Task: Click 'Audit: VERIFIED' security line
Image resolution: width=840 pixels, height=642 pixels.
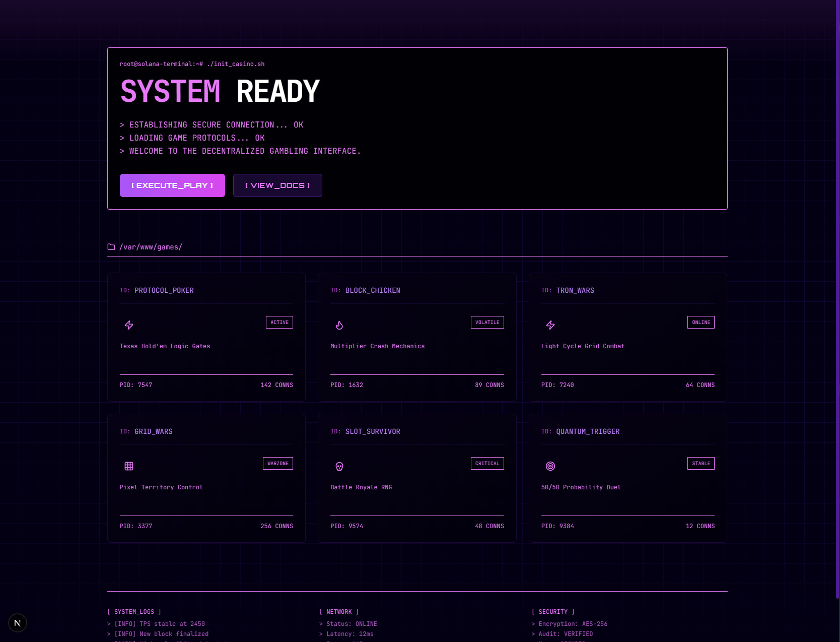Action: pos(563,634)
